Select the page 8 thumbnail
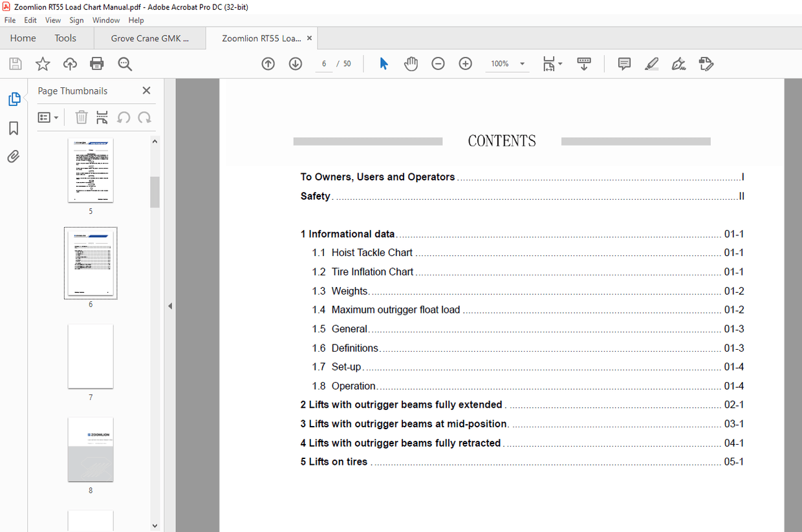Viewport: 802px width, 532px height. coord(91,449)
